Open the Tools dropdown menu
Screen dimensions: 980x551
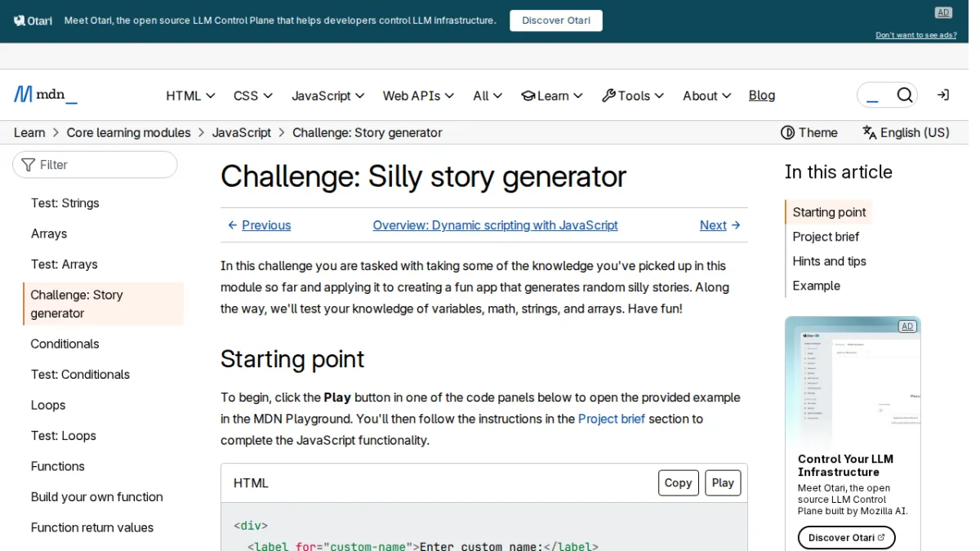point(633,96)
